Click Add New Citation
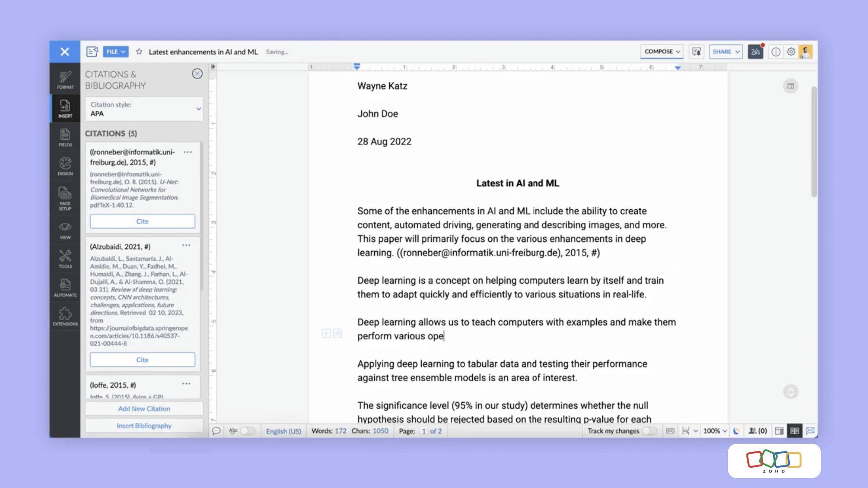Viewport: 868px width, 488px height. [x=144, y=408]
